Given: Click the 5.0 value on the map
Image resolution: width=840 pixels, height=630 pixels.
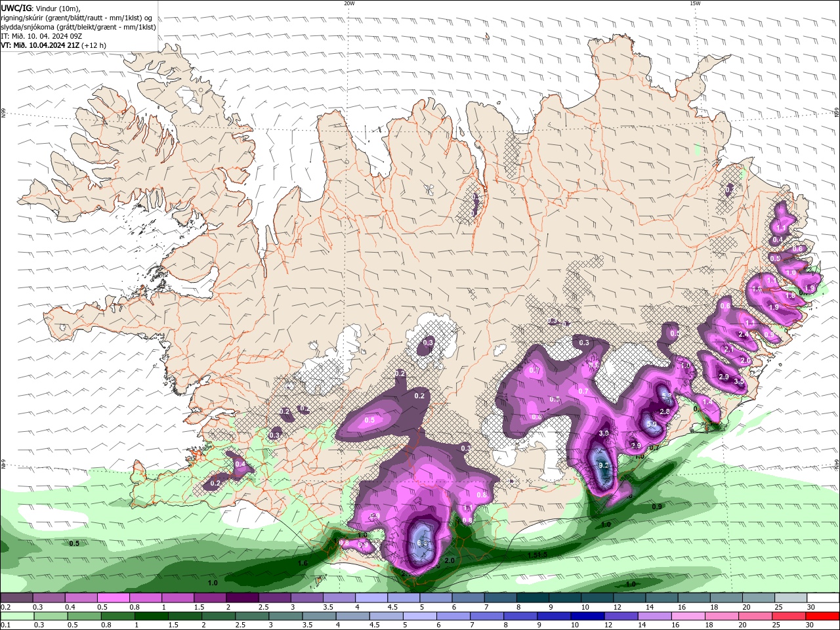Looking at the screenshot, I should coord(651,425).
